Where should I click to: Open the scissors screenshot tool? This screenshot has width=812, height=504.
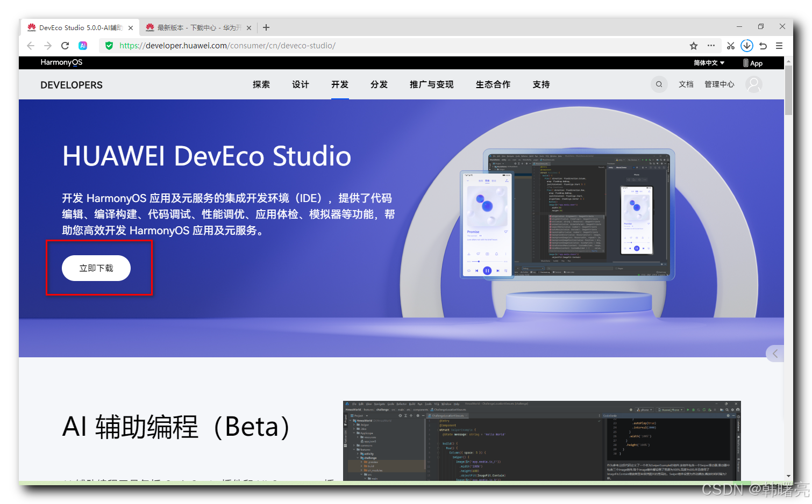click(730, 46)
